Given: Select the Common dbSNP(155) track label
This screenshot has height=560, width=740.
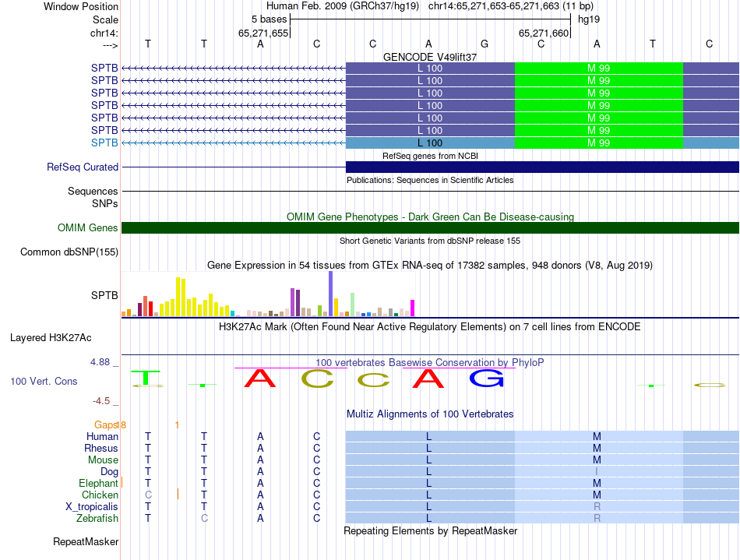Looking at the screenshot, I should click(x=69, y=252).
